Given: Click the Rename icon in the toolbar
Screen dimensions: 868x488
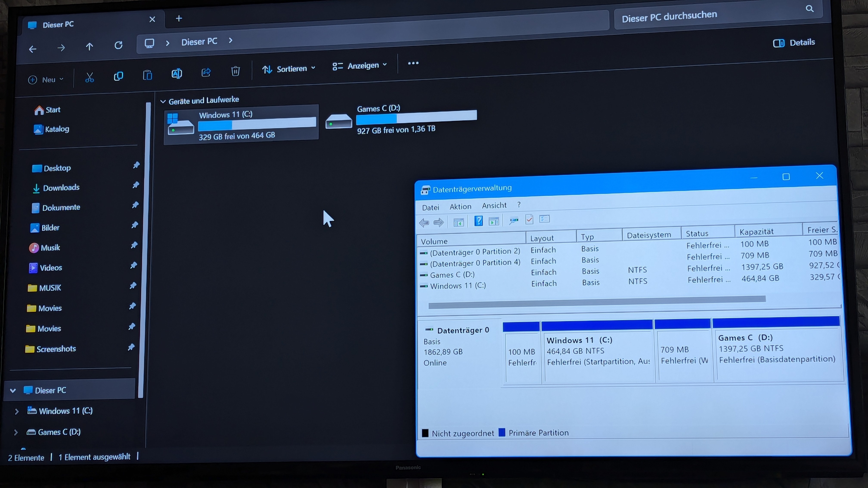Looking at the screenshot, I should 177,73.
